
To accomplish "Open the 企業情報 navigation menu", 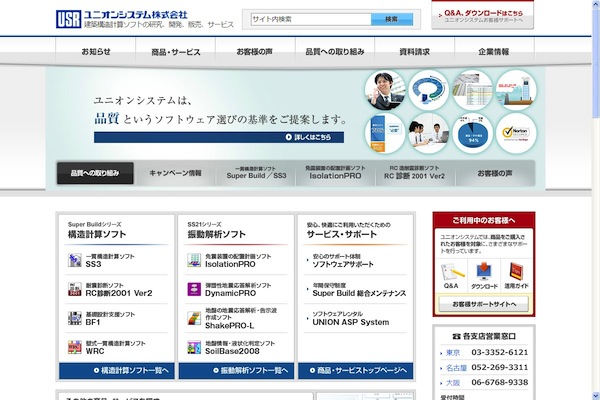I will pos(494,52).
